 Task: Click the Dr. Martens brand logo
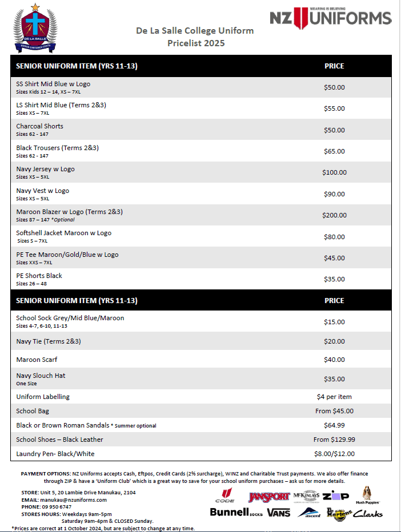coord(338,513)
